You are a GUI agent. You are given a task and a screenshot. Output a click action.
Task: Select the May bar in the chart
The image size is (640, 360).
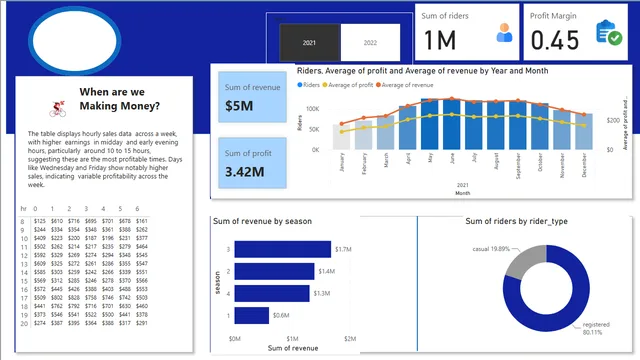430,124
